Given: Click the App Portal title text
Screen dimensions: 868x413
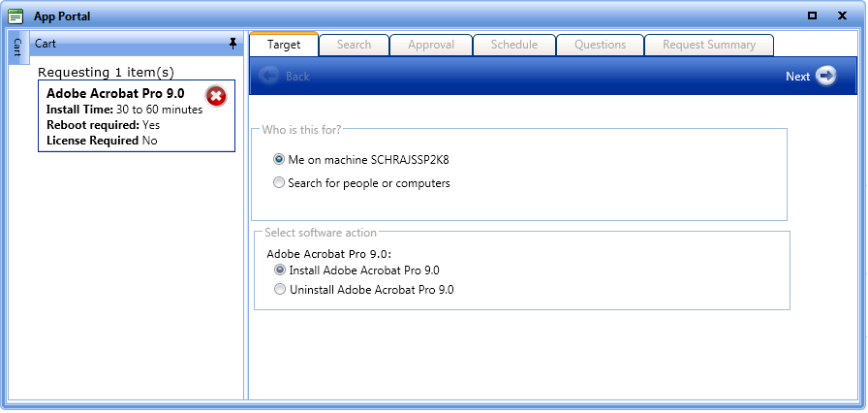Looking at the screenshot, I should tap(62, 16).
